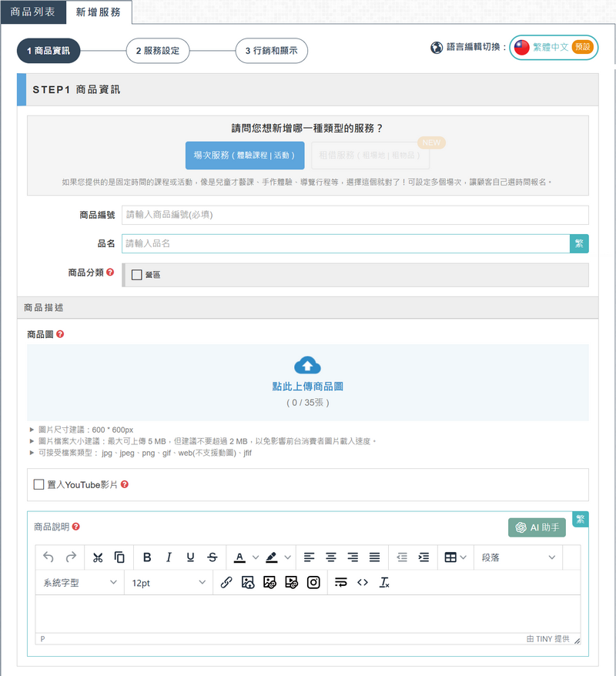This screenshot has height=676, width=616.
Task: Click the strikethrough text icon
Action: 213,557
